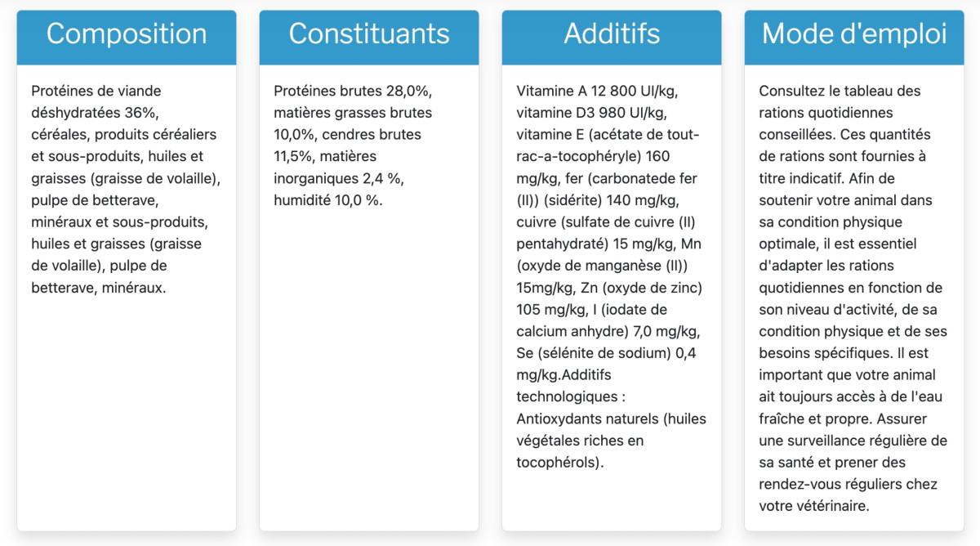Open the Mode d'emploi header
The image size is (980, 546).
(x=854, y=34)
